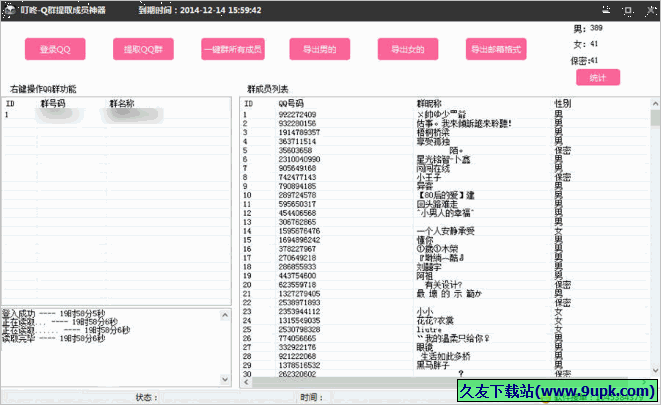Select member row with QQ 790894185
661x405 pixels.
[x=446, y=186]
